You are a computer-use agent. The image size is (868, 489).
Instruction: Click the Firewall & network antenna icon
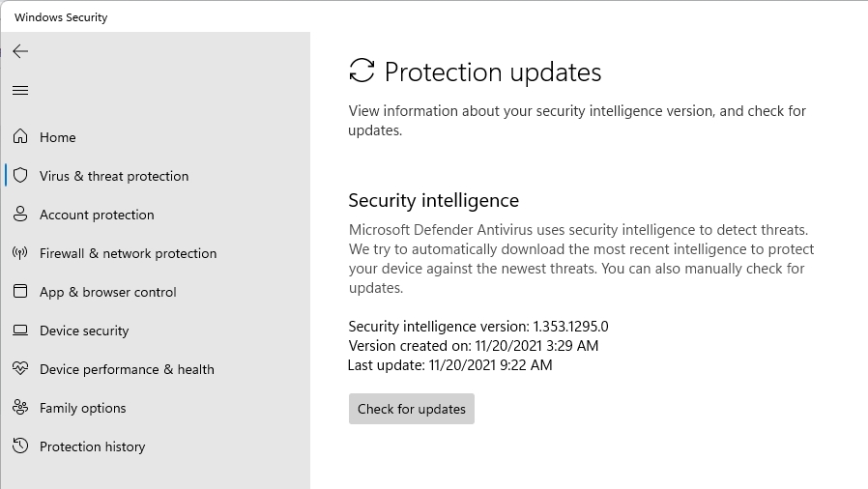click(x=20, y=253)
